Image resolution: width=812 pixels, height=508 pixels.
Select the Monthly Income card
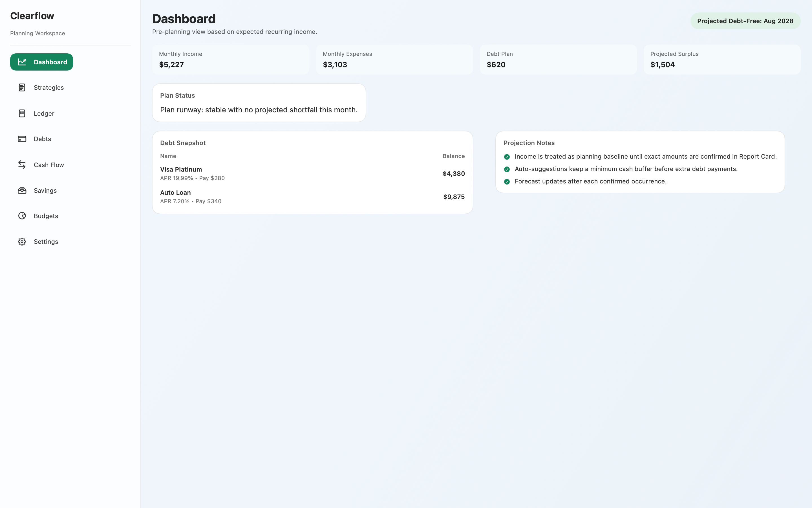231,60
